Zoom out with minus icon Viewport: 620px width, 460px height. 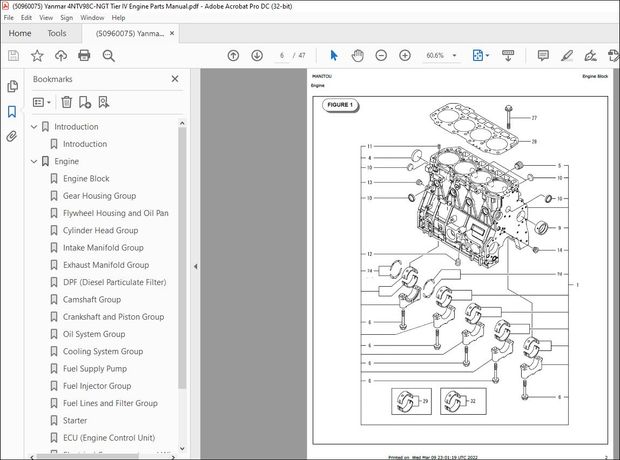(381, 55)
